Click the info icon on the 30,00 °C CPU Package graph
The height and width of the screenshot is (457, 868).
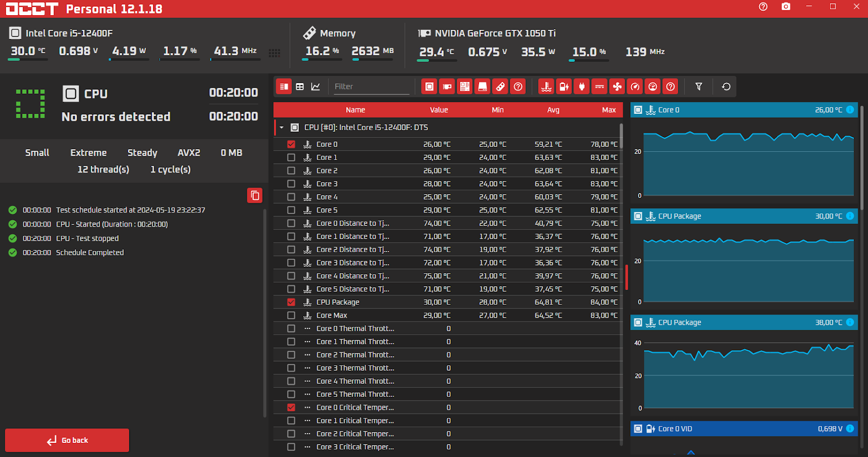850,216
